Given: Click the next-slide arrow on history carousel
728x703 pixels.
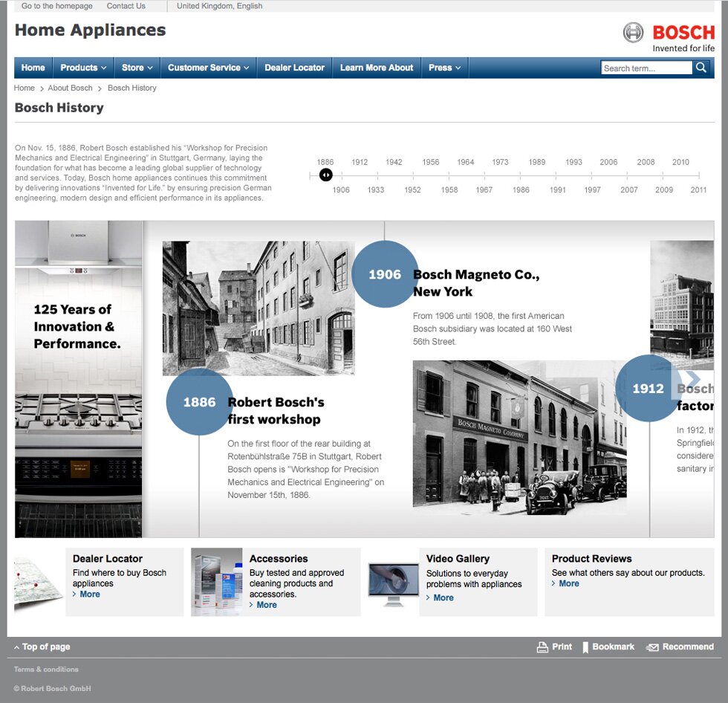Looking at the screenshot, I should pos(692,379).
